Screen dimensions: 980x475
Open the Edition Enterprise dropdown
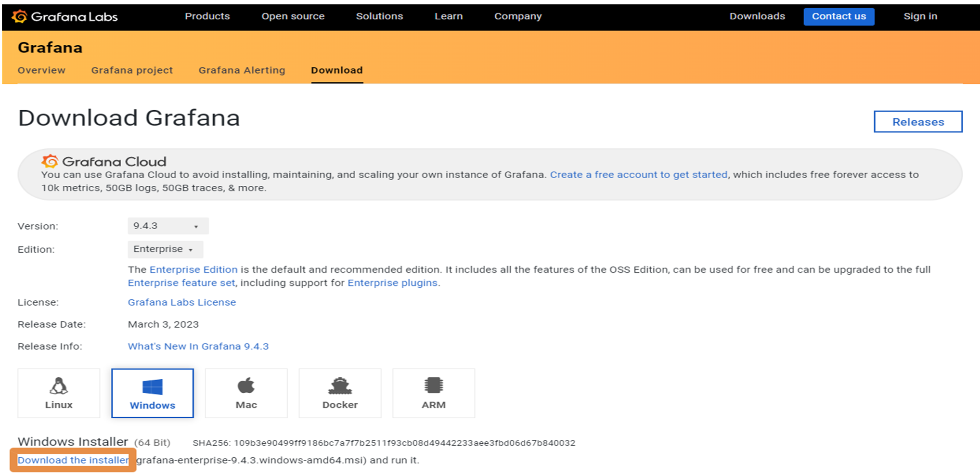165,249
